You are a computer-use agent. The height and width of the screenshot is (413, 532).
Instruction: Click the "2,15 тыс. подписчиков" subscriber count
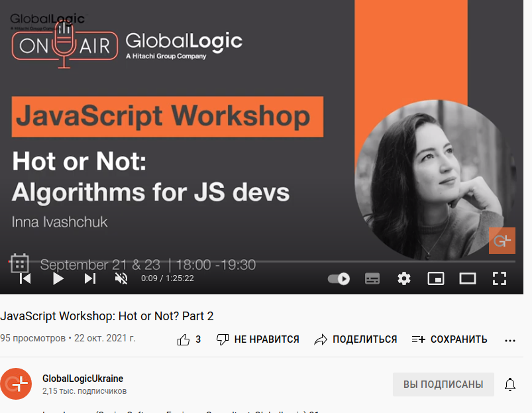click(x=85, y=391)
